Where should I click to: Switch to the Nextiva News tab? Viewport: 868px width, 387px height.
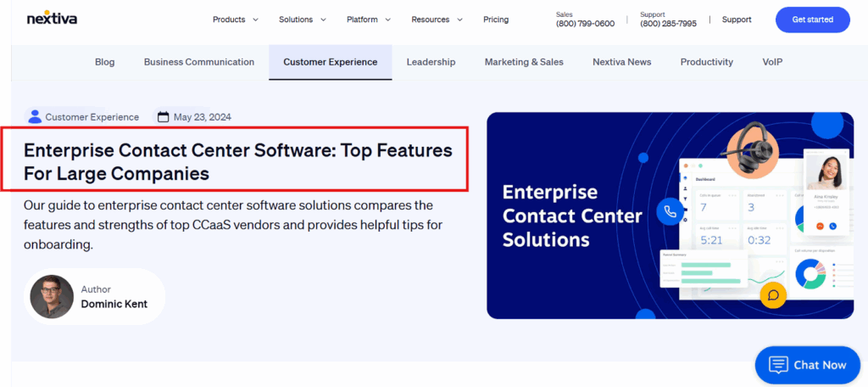621,62
